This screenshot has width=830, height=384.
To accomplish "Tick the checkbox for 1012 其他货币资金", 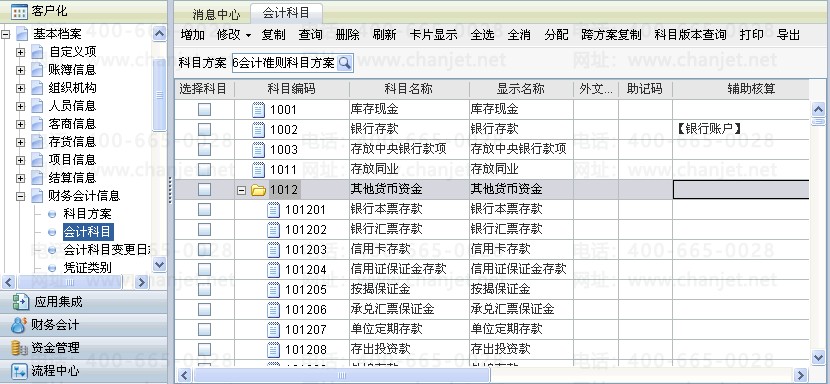I will click(204, 190).
